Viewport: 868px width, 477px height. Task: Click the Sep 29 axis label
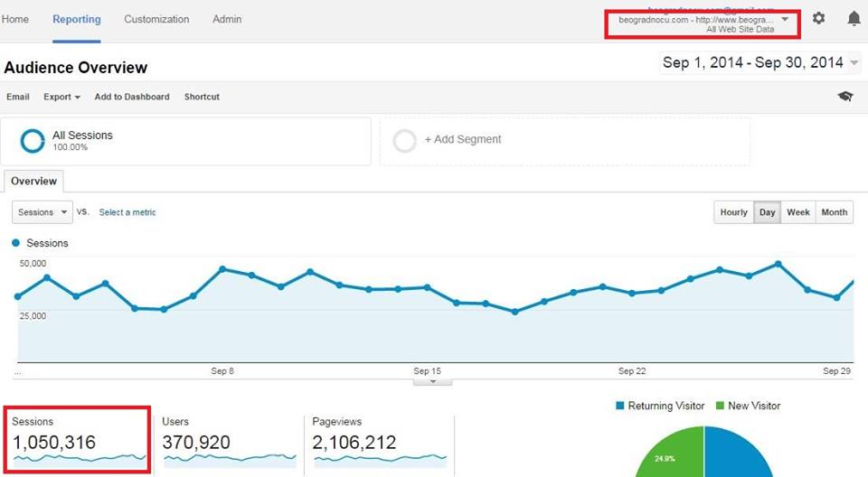coord(836,370)
